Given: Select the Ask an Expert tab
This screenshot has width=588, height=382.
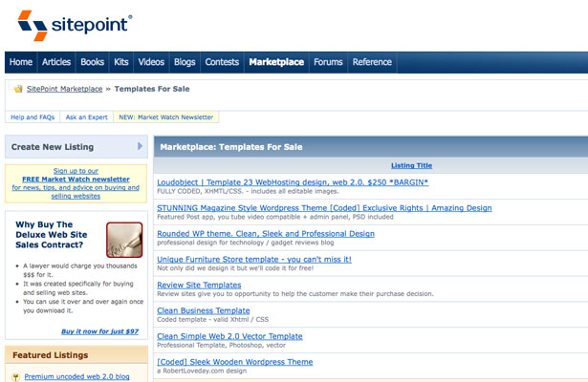Looking at the screenshot, I should tap(87, 117).
